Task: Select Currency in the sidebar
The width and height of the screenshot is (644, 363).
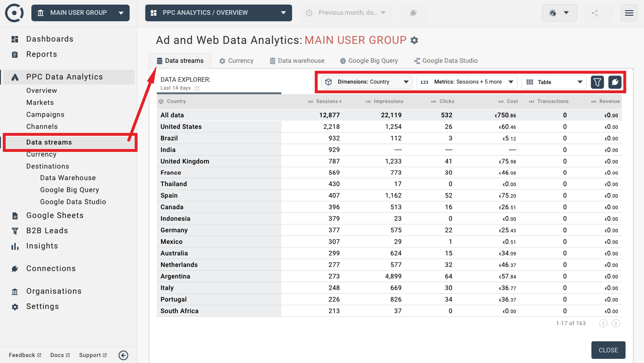Action: [x=41, y=154]
